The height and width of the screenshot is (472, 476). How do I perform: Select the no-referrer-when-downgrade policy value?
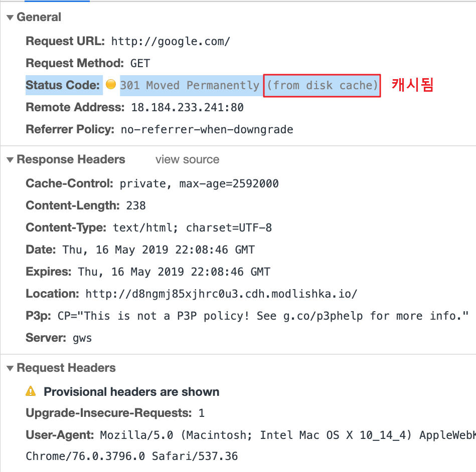(207, 130)
